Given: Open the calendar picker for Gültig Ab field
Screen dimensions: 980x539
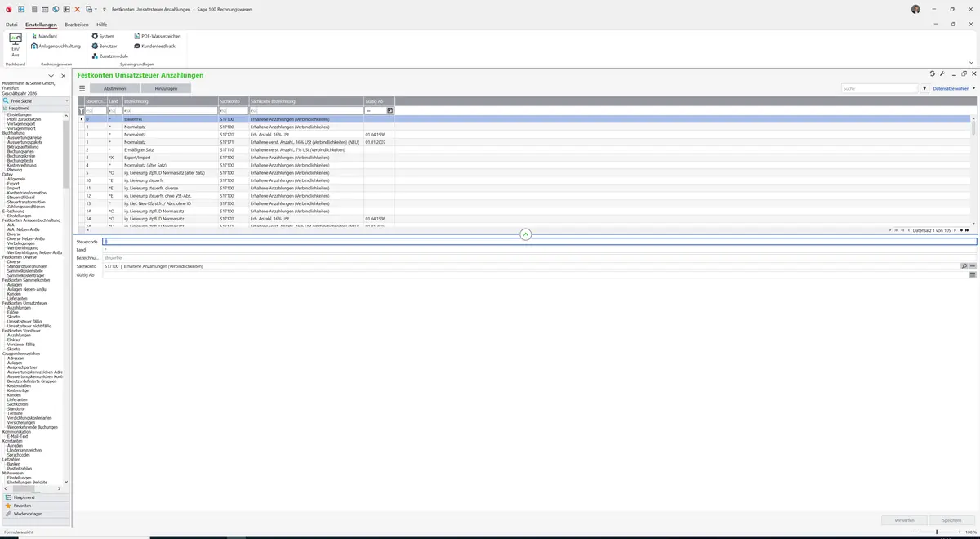Looking at the screenshot, I should coord(973,275).
